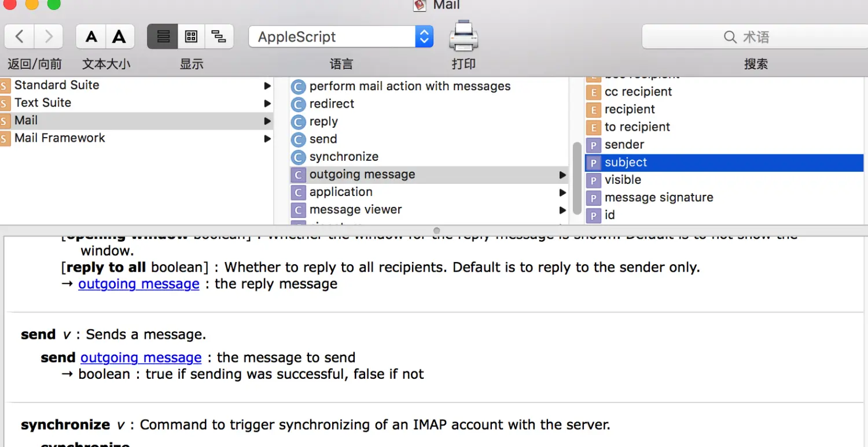Viewport: 868px width, 447px height.
Task: Open outgoing message link in reply result
Action: [139, 284]
